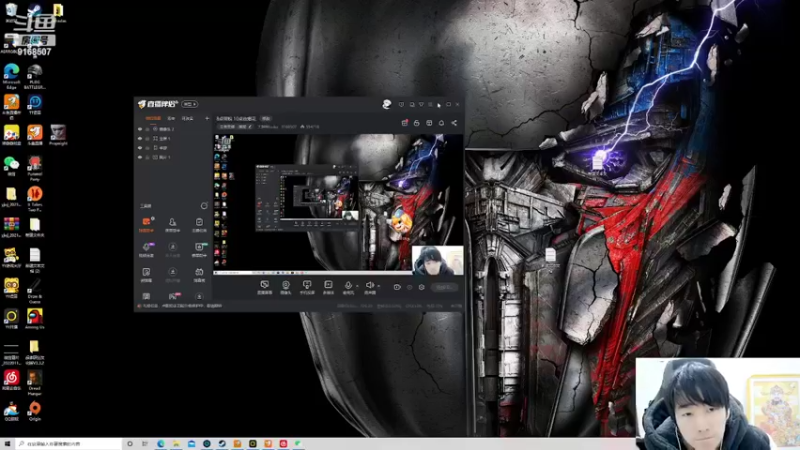Open the box tool with green badge
800x450 pixels.
[x=199, y=249]
